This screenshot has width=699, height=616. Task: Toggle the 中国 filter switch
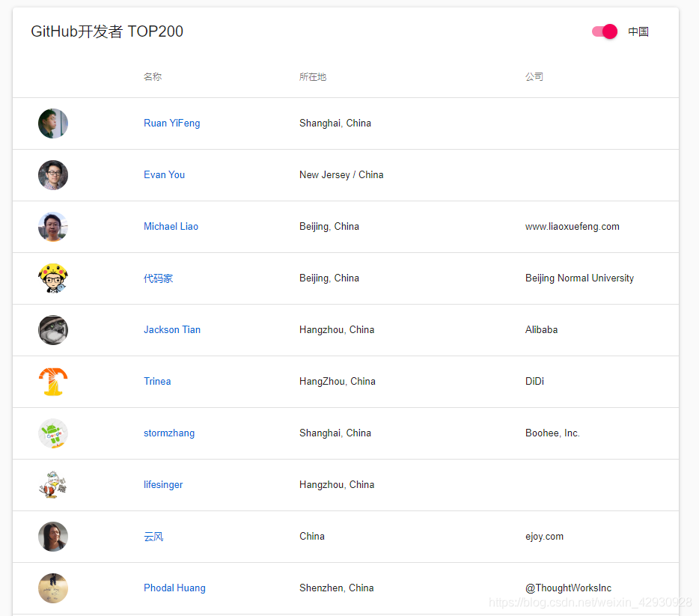tap(605, 31)
